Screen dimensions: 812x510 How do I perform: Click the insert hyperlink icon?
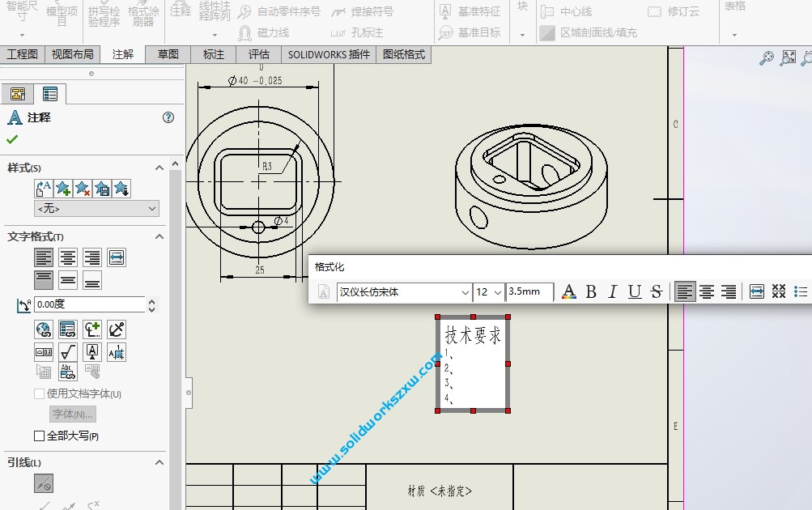coord(44,329)
